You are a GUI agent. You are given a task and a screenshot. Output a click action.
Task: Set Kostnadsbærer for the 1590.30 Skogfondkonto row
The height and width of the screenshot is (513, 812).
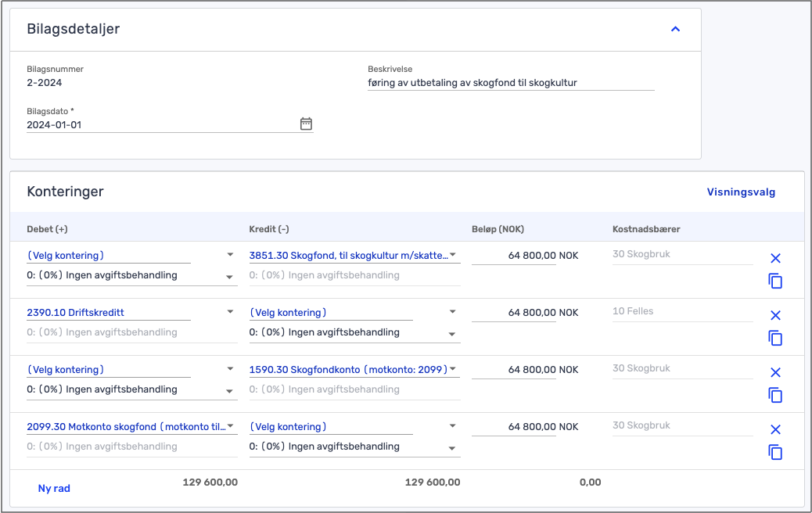pos(683,368)
